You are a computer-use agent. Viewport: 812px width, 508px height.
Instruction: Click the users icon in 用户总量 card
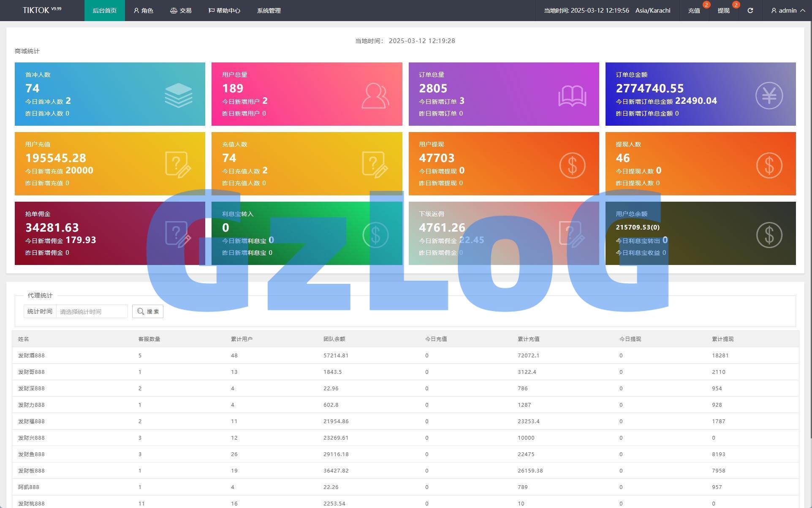(375, 96)
